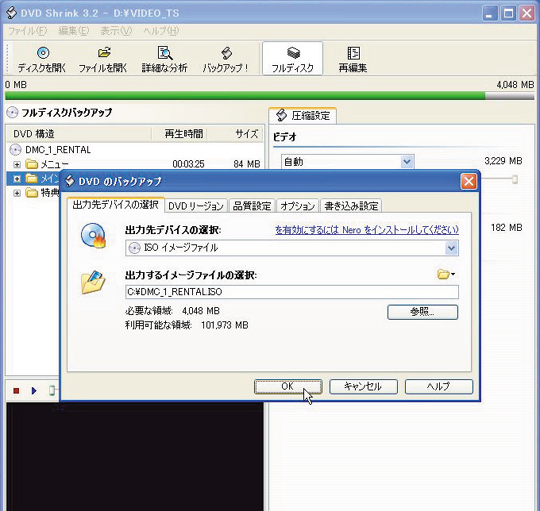The image size is (540, 511).
Task: Click the バックアップ! toolbar button
Action: click(226, 59)
